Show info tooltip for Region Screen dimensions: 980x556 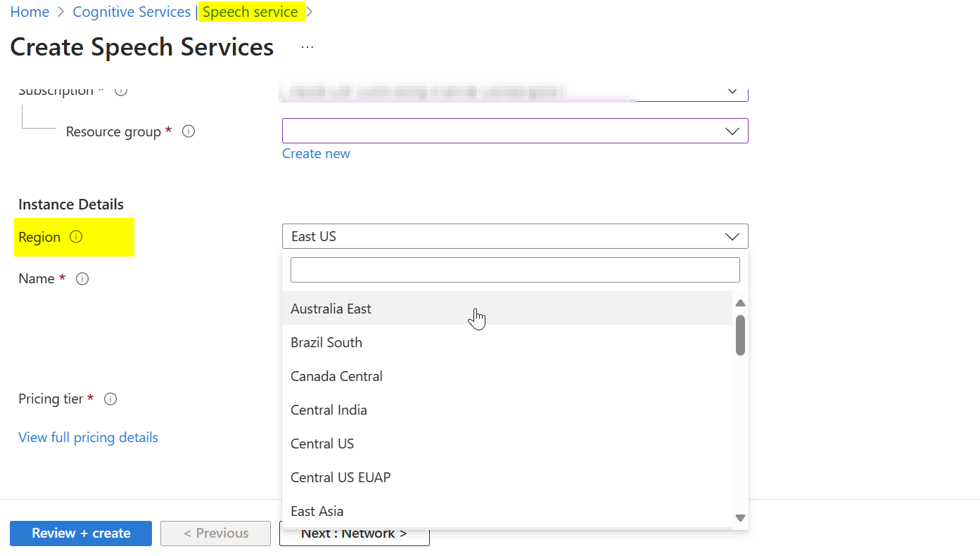(76, 237)
